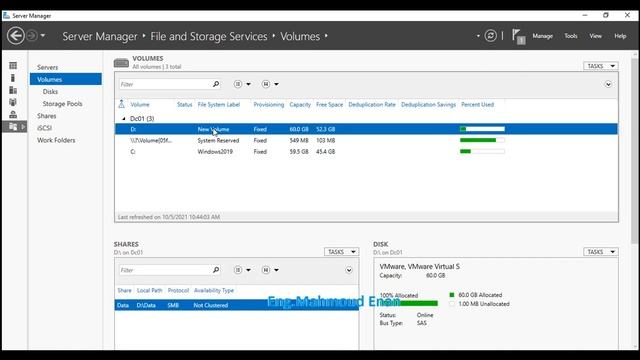Open the Shares TASKS dropdown
This screenshot has height=360, width=640.
click(x=341, y=252)
